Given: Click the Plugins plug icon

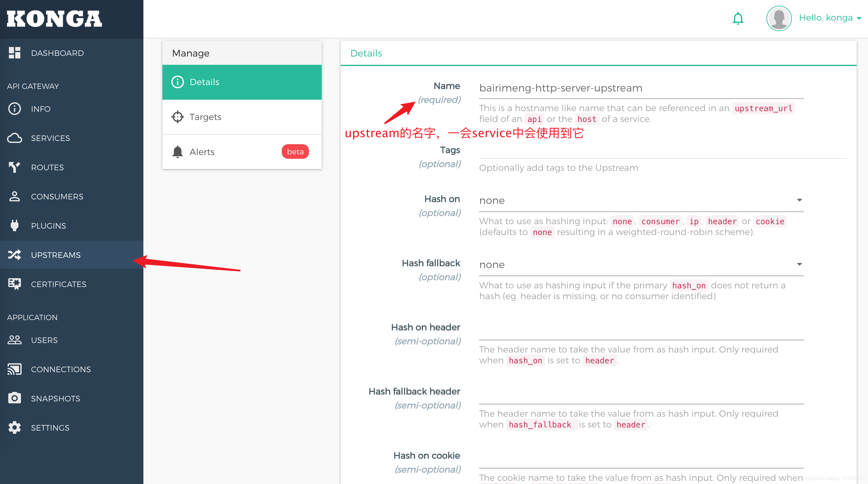Looking at the screenshot, I should tap(15, 225).
